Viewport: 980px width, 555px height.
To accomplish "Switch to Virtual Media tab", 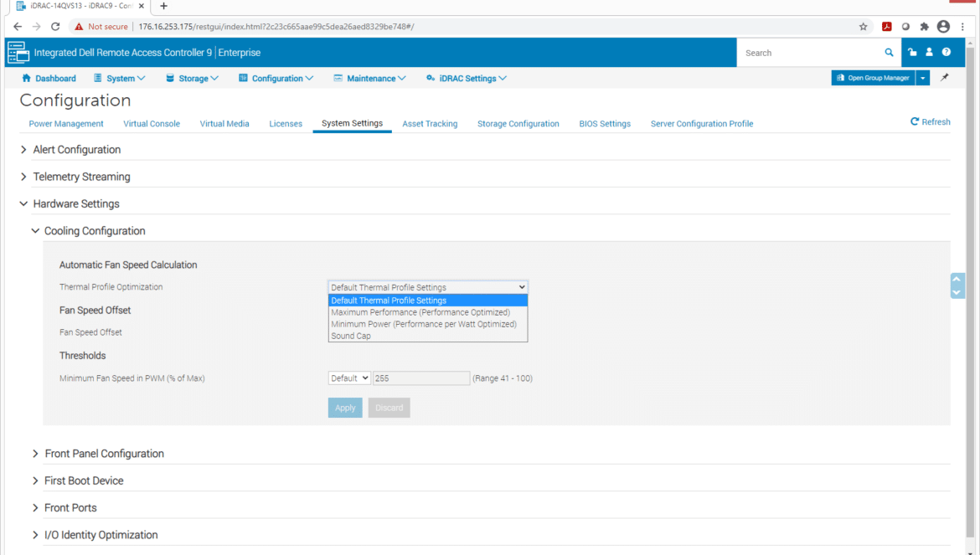I will coord(224,124).
